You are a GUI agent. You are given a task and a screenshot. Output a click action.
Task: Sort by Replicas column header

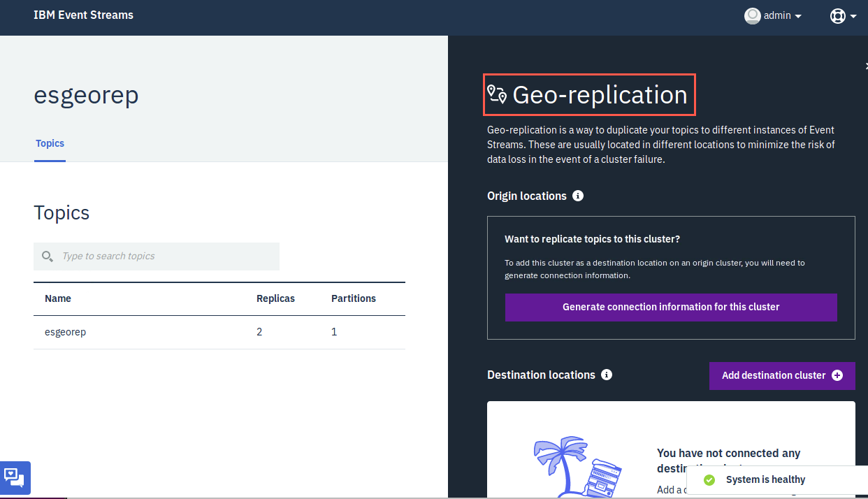point(275,298)
